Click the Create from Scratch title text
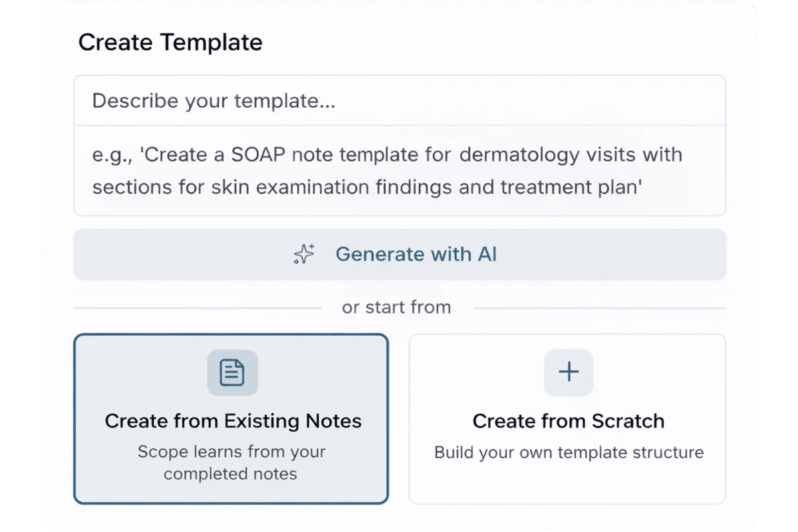The image size is (798, 532). 569,421
